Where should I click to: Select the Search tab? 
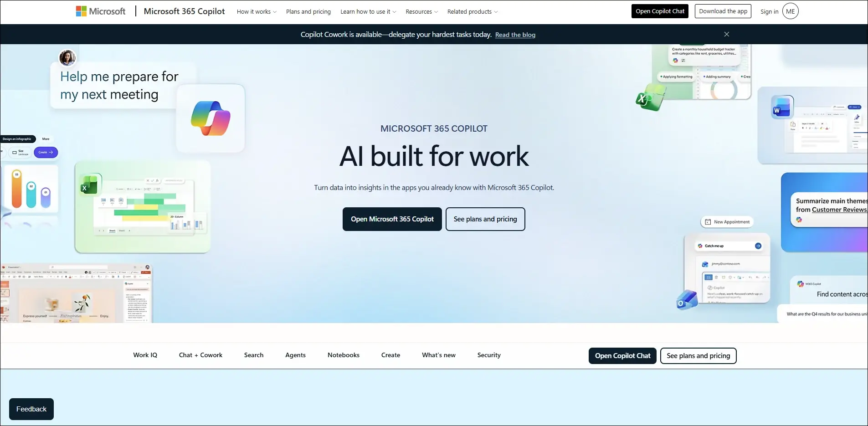pyautogui.click(x=254, y=355)
